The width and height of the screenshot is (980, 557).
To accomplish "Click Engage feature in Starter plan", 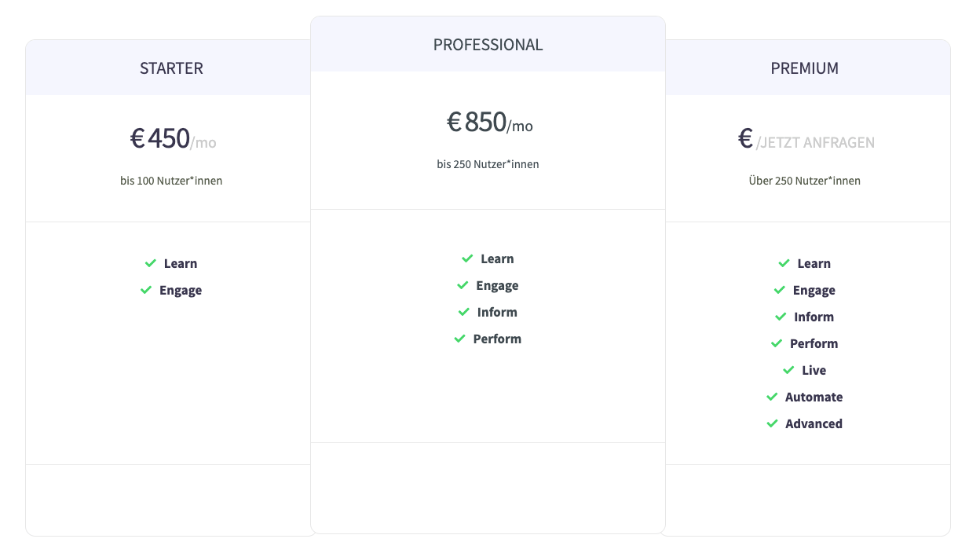I will click(181, 291).
